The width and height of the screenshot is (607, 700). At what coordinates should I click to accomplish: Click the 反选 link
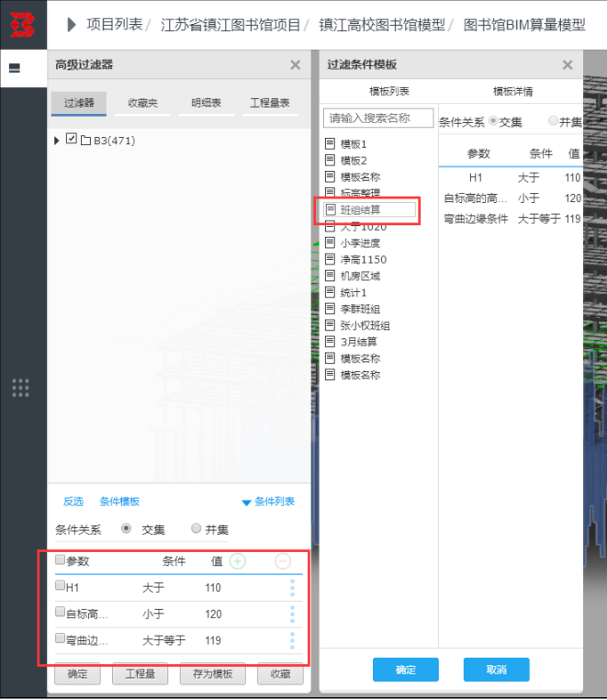coord(73,502)
